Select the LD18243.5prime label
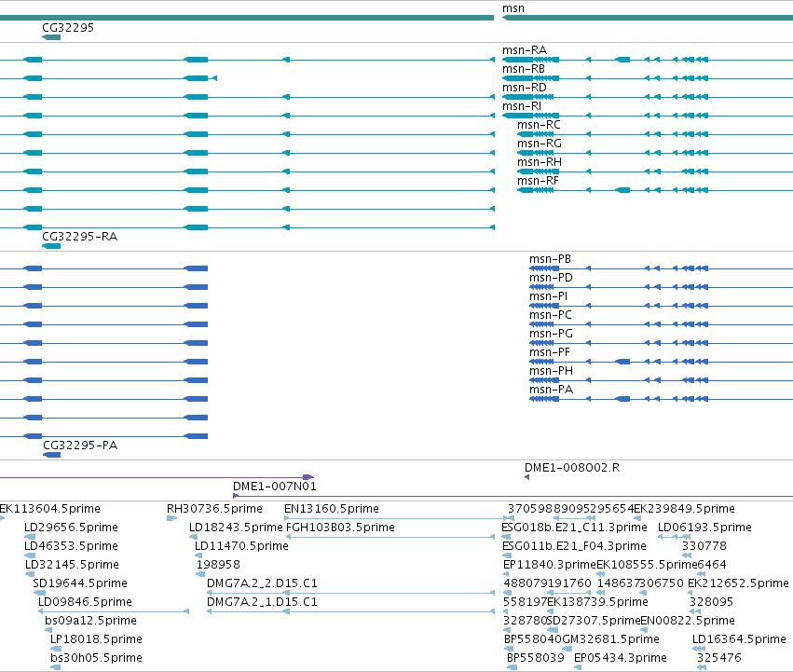 pyautogui.click(x=236, y=528)
